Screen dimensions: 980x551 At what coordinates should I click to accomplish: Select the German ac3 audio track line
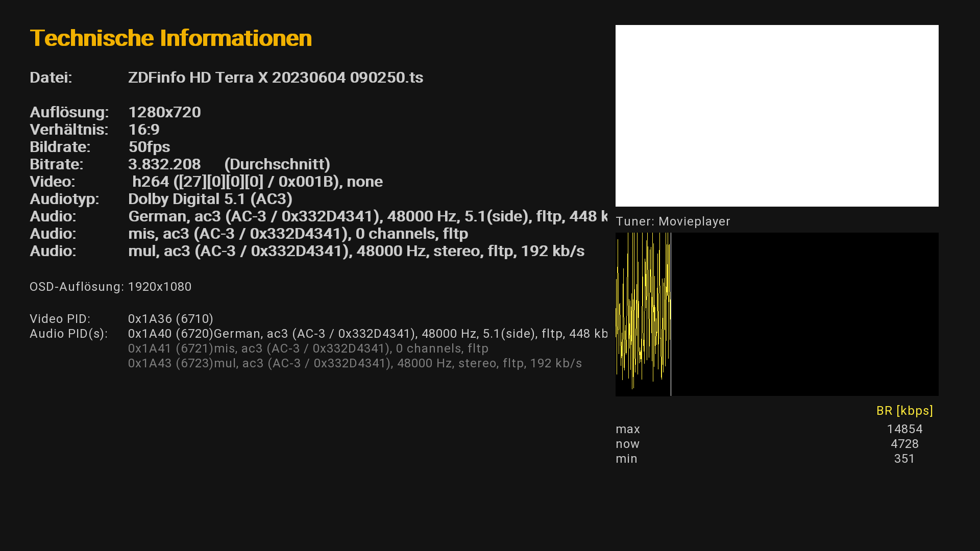click(367, 216)
